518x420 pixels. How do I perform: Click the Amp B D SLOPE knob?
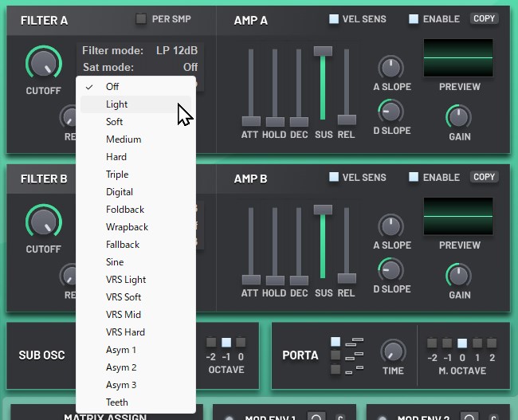click(x=390, y=269)
